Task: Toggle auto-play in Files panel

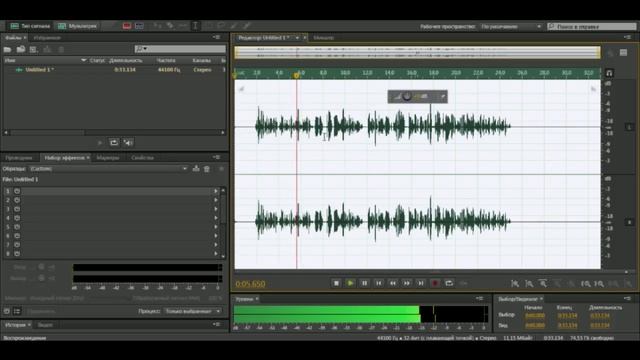Action: [x=128, y=142]
